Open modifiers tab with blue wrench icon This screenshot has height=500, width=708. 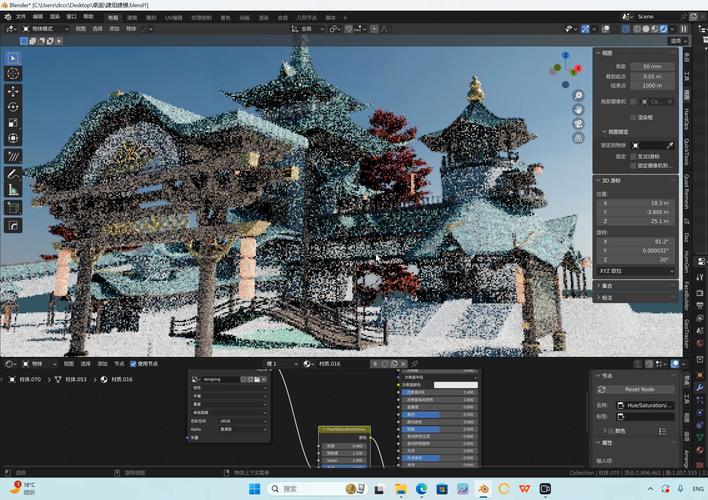699,388
